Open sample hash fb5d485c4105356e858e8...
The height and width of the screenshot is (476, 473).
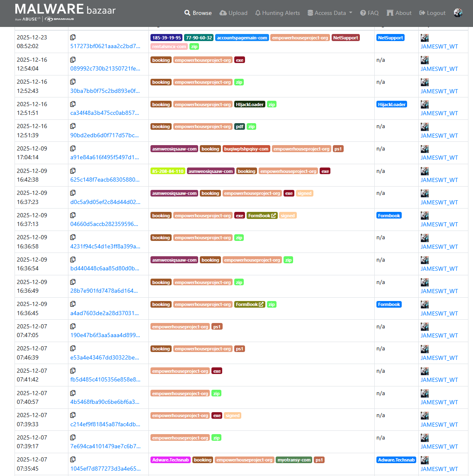[105, 379]
